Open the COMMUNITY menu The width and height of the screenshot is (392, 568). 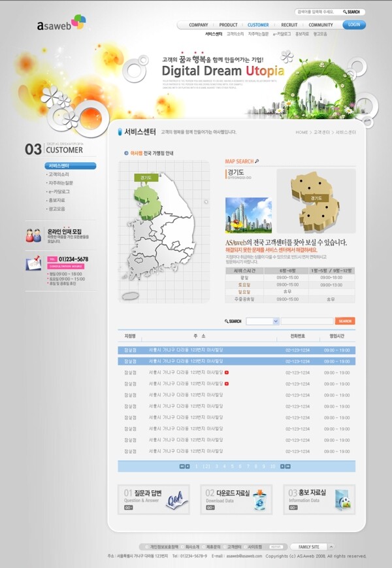(321, 25)
